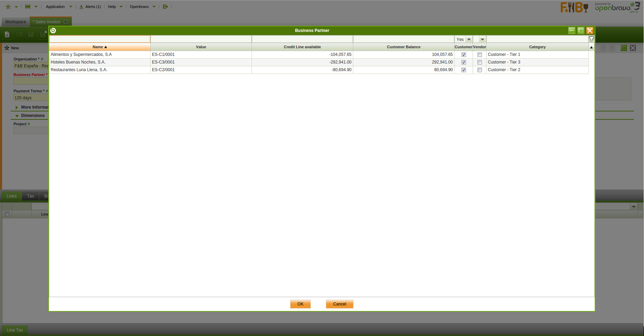
Task: Click the new row in grid toolbar icon
Action: click(19, 34)
